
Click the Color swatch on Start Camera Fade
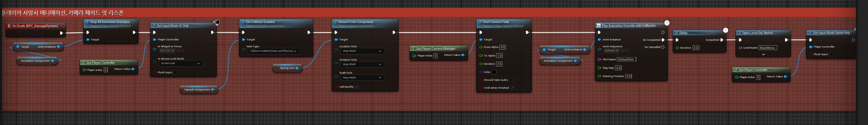(x=494, y=72)
